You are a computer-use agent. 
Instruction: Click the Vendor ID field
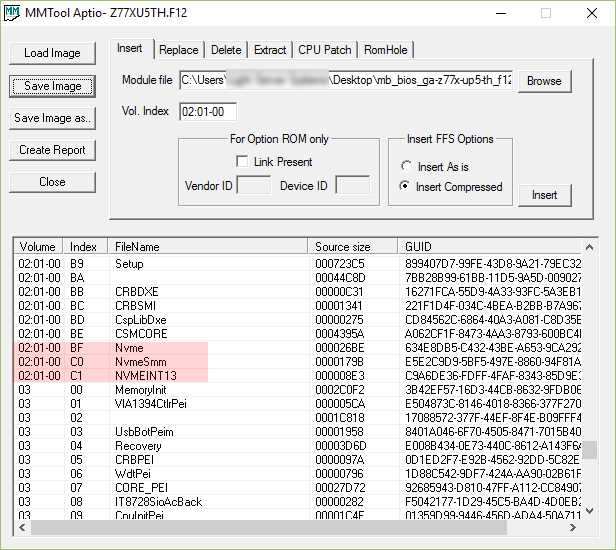254,185
